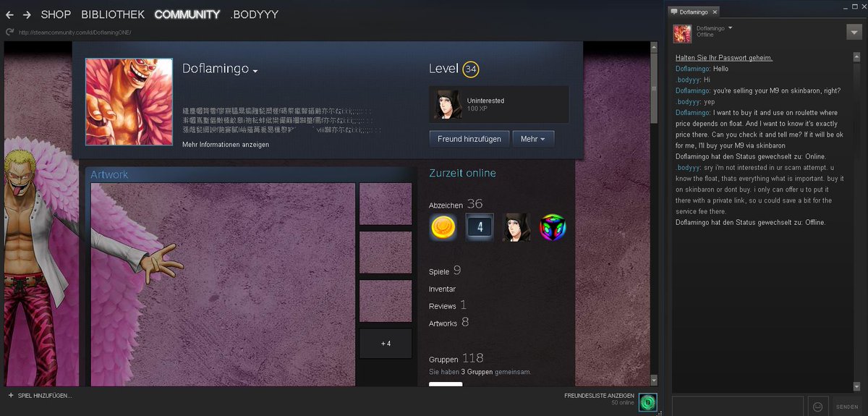Open the Inventar link

[442, 289]
